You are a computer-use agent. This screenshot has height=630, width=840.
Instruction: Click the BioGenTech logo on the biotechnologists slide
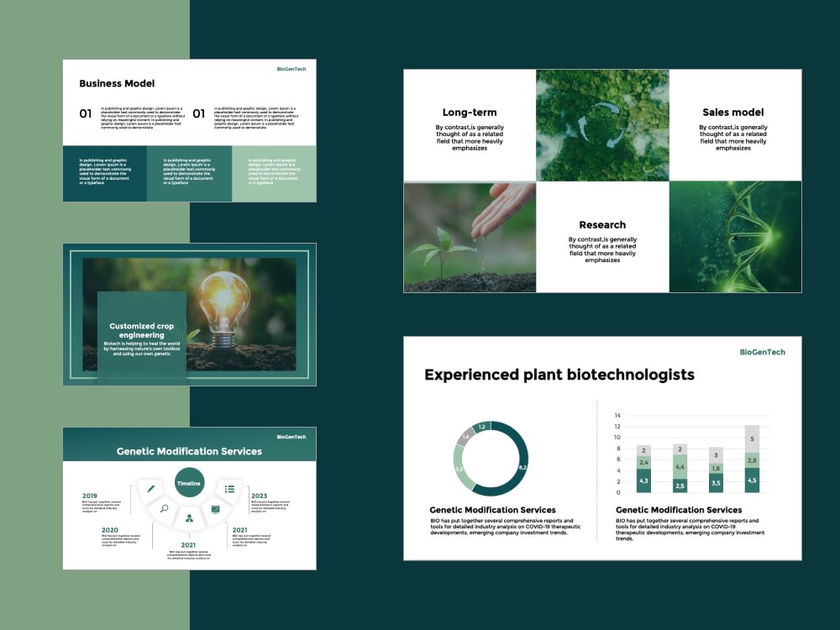click(x=760, y=352)
